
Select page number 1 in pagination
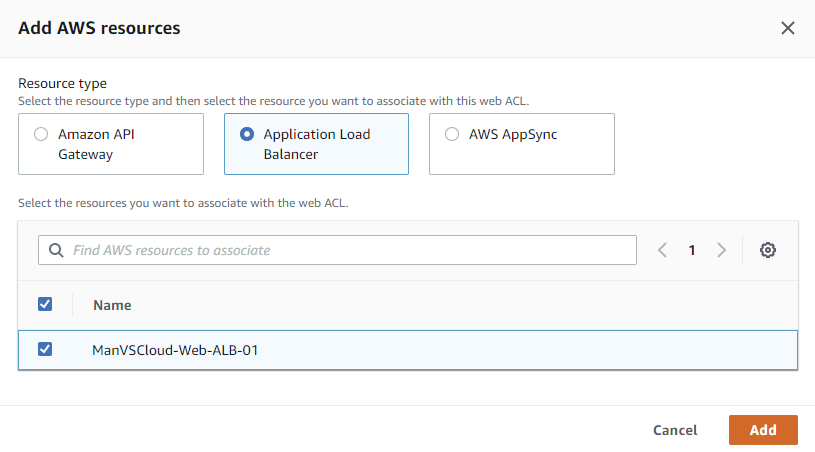pos(691,250)
